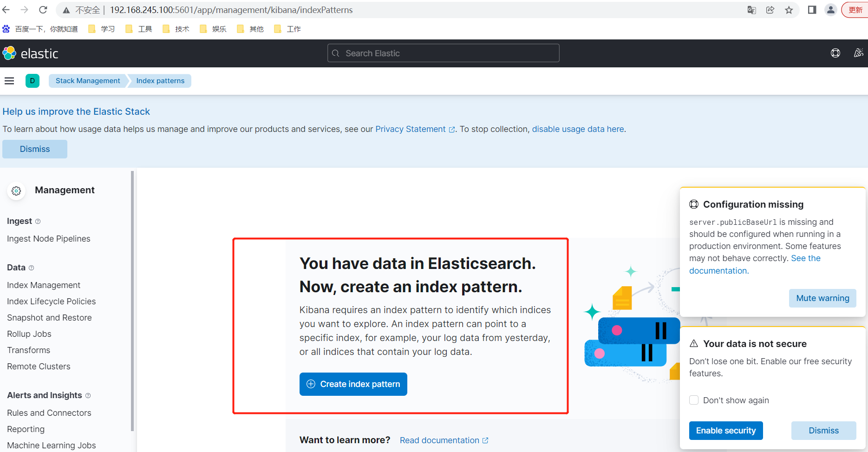Screen dimensions: 868x452
Task: Open the translate page icon
Action: (x=751, y=10)
